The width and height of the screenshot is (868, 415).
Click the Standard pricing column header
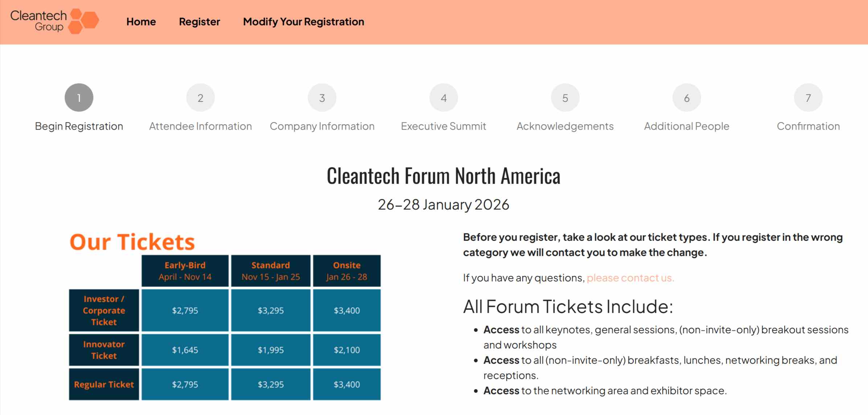[270, 271]
